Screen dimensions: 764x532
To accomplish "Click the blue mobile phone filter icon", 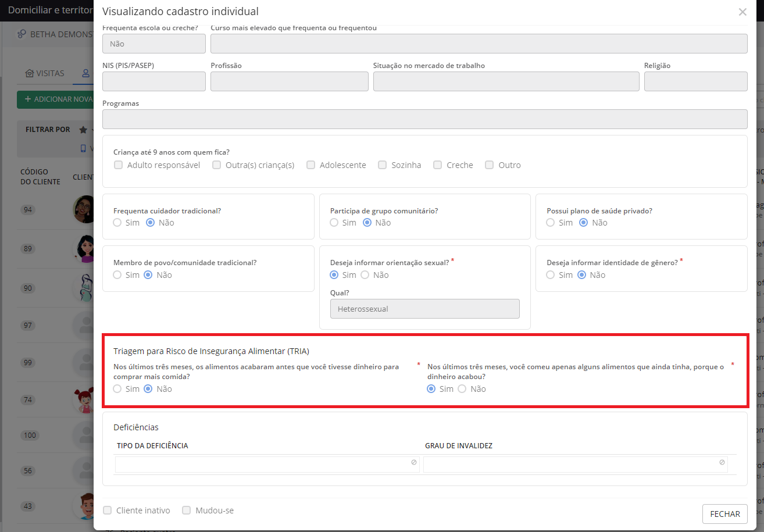I will pyautogui.click(x=83, y=148).
